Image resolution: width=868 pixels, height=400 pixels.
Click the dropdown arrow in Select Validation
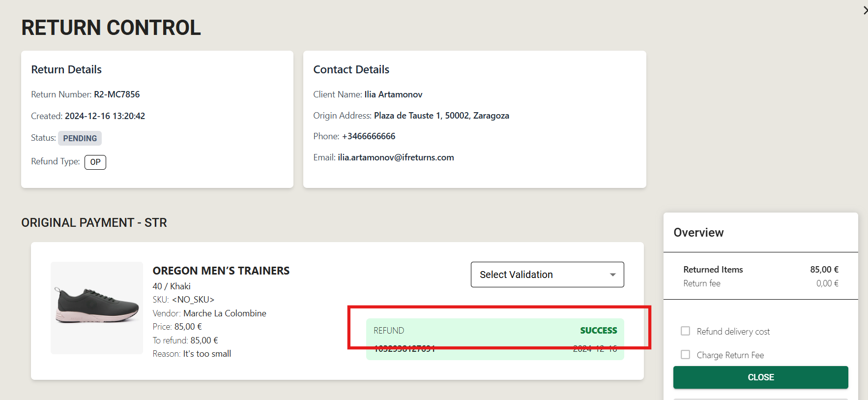click(x=612, y=275)
